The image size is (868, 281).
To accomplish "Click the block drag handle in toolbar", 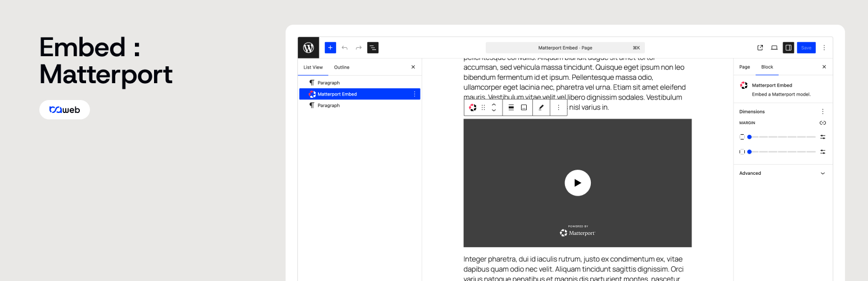I will point(483,107).
